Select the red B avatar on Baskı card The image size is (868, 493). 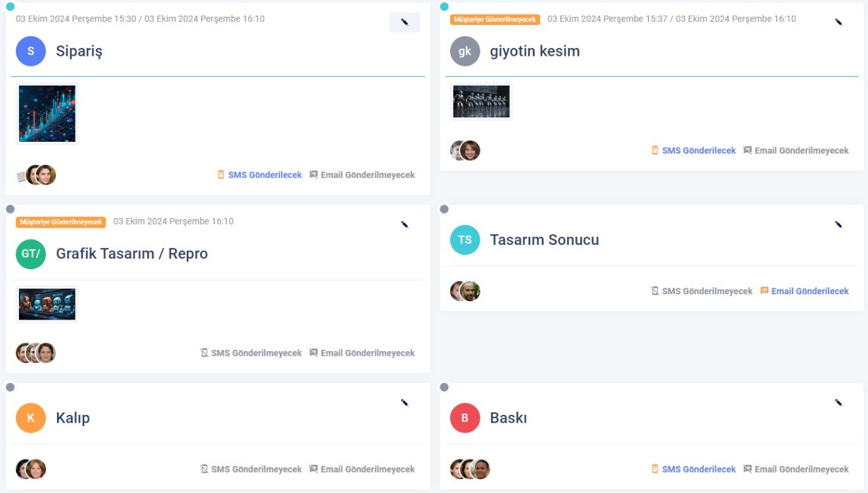click(x=465, y=418)
